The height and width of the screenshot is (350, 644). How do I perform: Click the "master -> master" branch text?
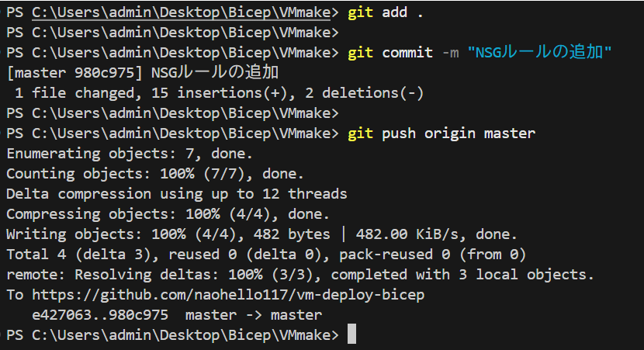click(x=253, y=315)
